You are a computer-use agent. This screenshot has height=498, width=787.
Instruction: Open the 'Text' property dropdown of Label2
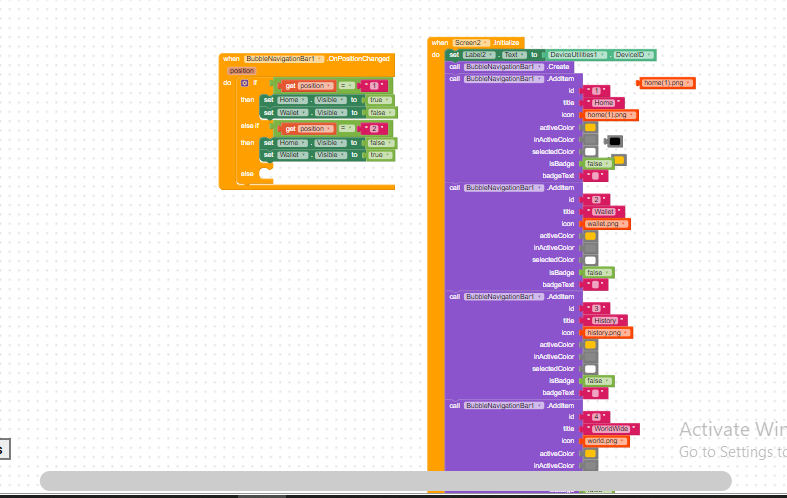point(514,55)
